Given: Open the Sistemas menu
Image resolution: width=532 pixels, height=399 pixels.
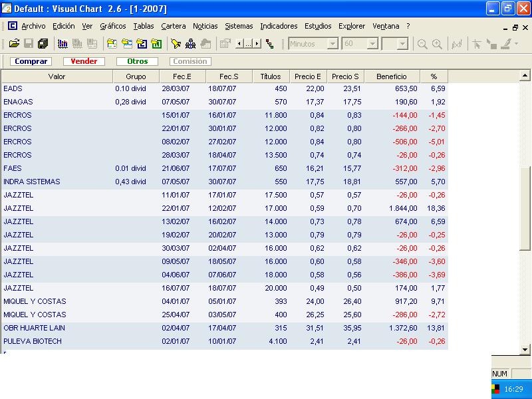Looking at the screenshot, I should coord(239,26).
